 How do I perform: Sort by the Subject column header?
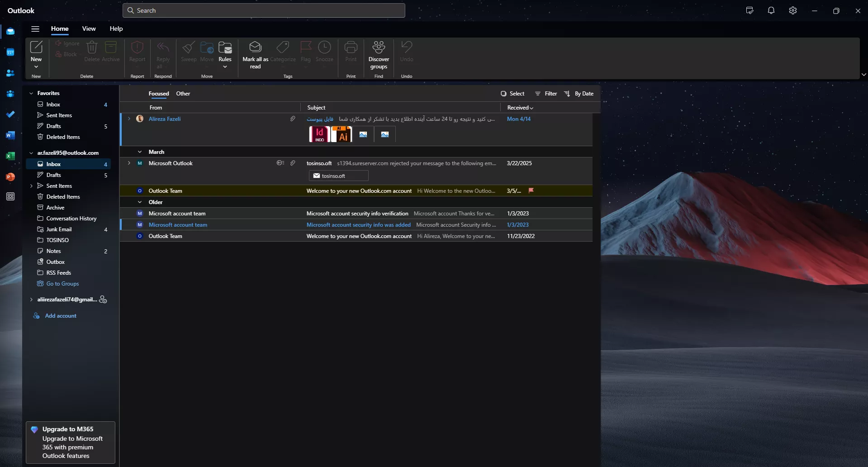tap(316, 108)
